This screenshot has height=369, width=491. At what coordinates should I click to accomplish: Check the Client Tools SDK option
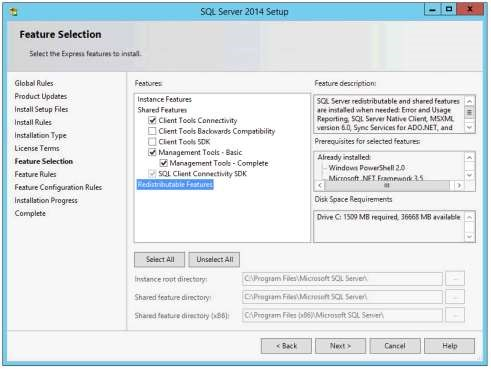pyautogui.click(x=152, y=142)
